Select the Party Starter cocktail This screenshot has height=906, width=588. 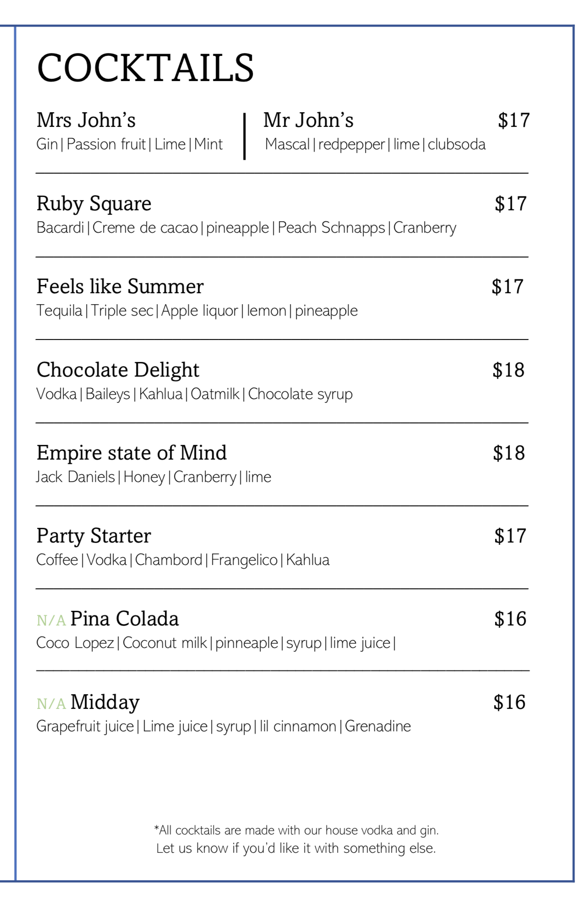pos(94,536)
